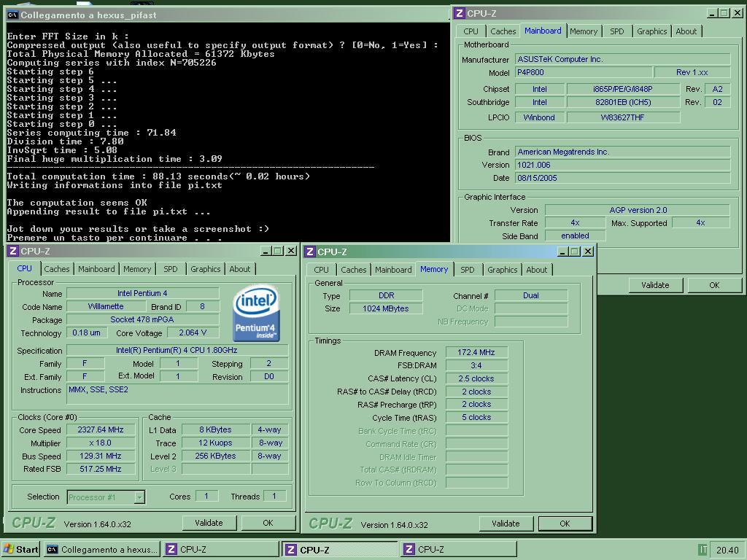
Task: Activate third CPU-Z taskbar button
Action: (458, 550)
